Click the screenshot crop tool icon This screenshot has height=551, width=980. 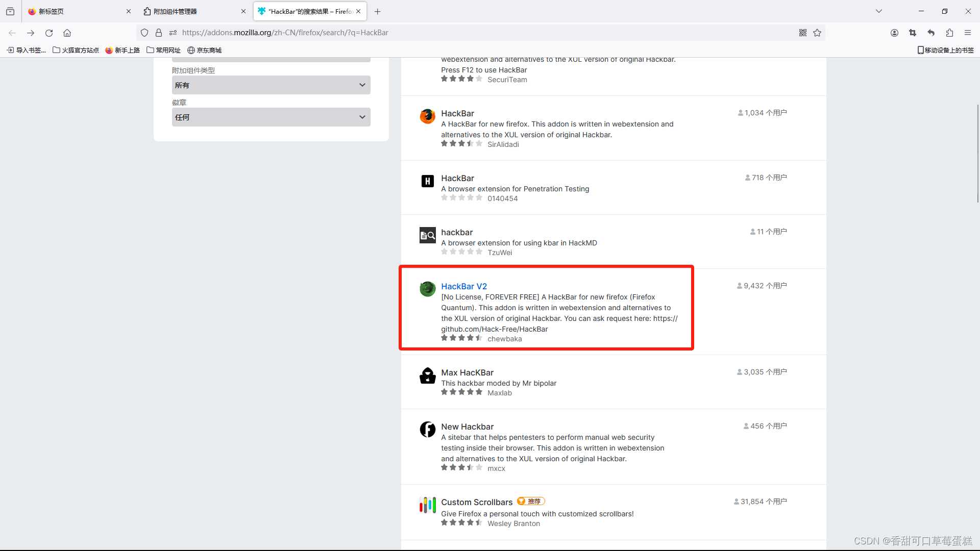(x=913, y=33)
